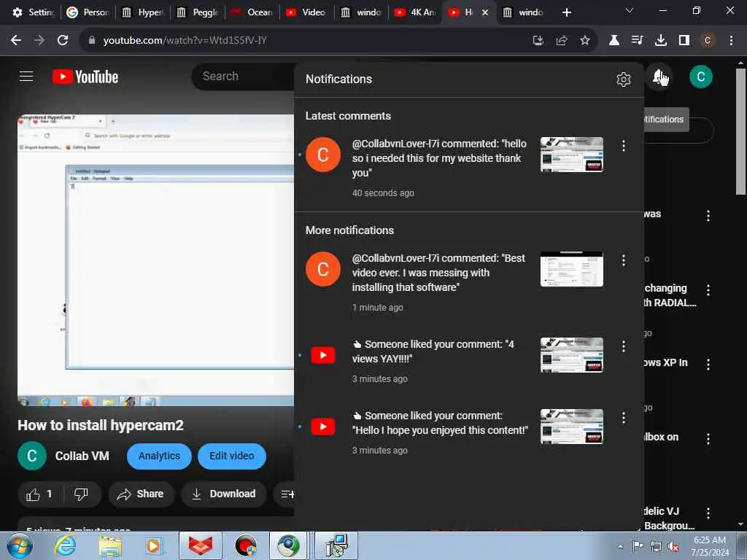Screen dimensions: 747x560
Task: Open the "4 views YAY!!!!" like notification
Action: 469,361
